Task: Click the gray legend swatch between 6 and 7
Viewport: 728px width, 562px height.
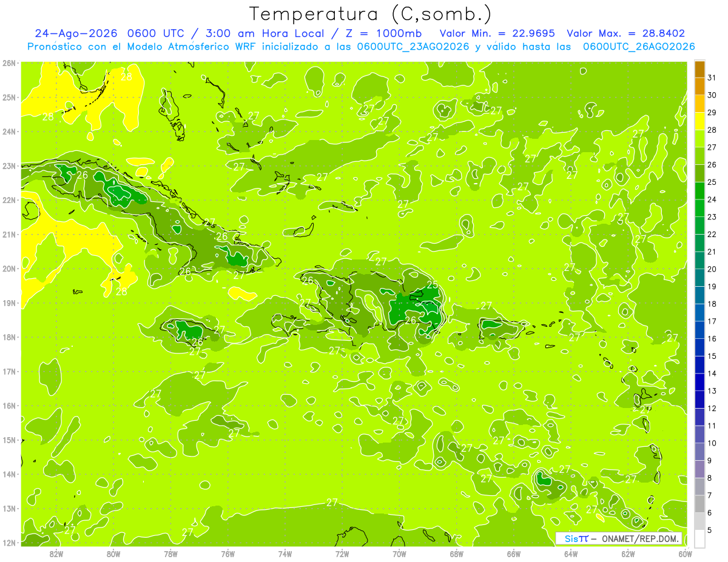Action: pyautogui.click(x=699, y=504)
